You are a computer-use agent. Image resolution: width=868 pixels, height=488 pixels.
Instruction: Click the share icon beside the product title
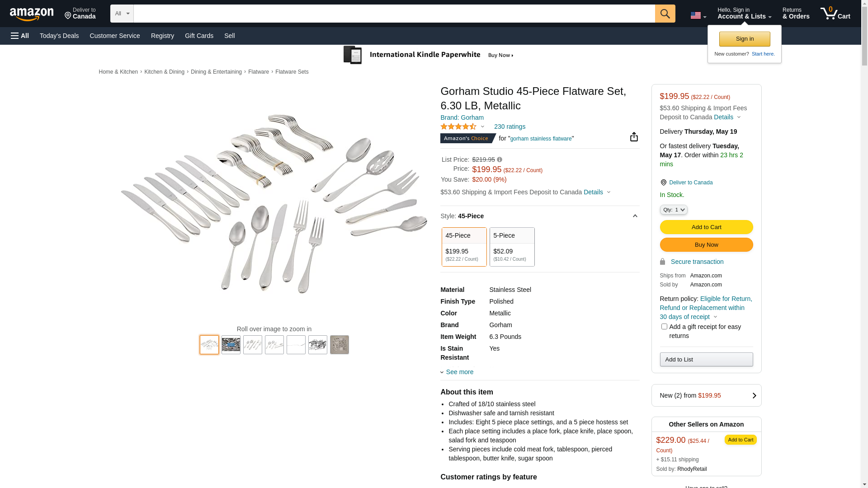click(634, 137)
